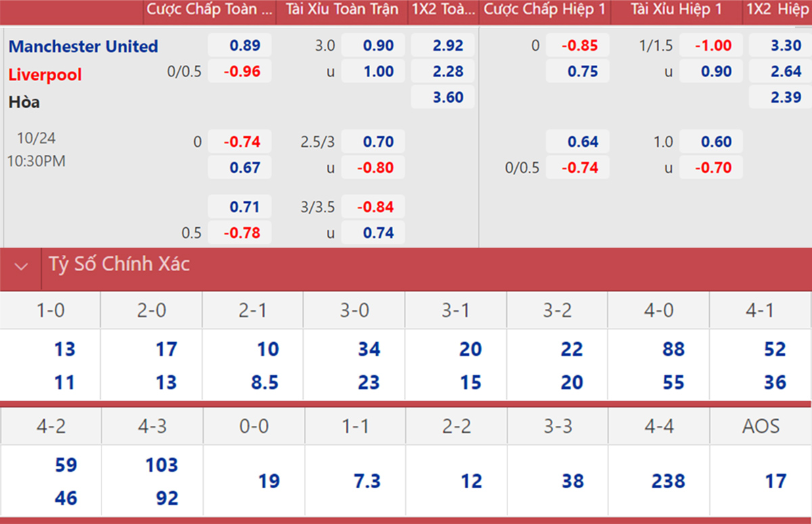Viewport: 812px width, 524px height.
Task: Open the Cược Chấp Hiệp 1 header
Action: 545,10
